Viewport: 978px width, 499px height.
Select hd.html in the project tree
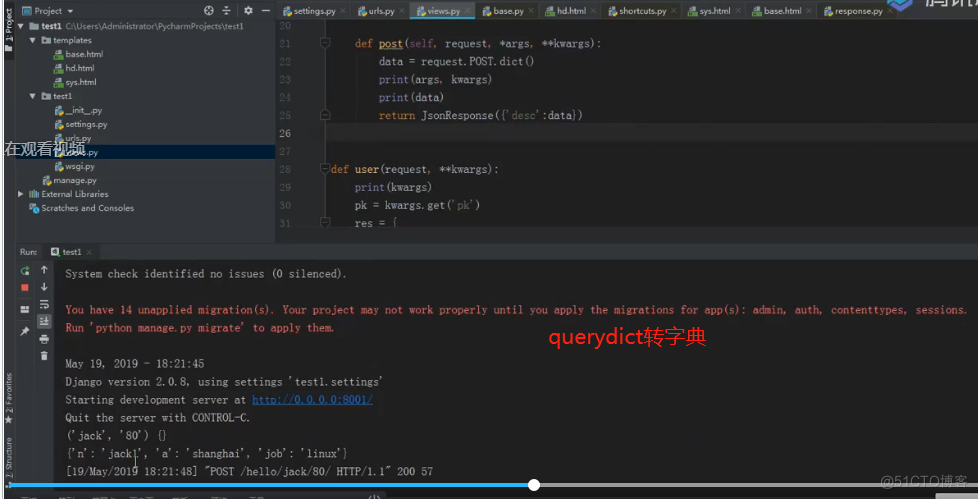point(74,68)
